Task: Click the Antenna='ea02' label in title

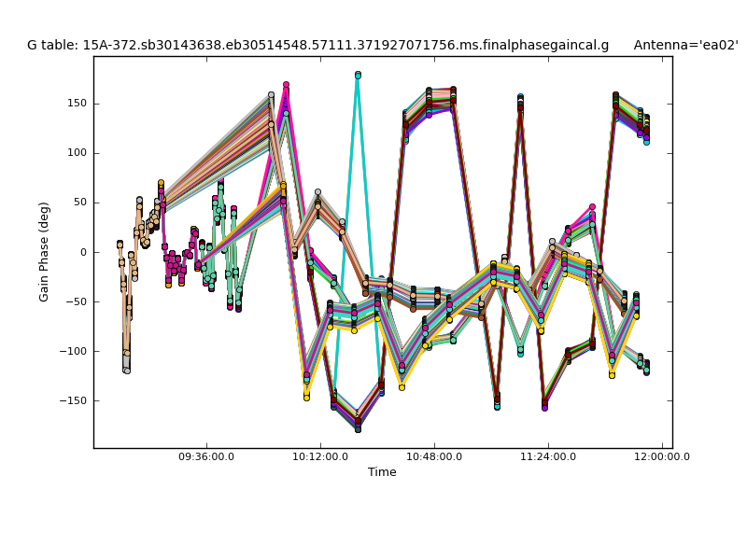Action: [685, 45]
